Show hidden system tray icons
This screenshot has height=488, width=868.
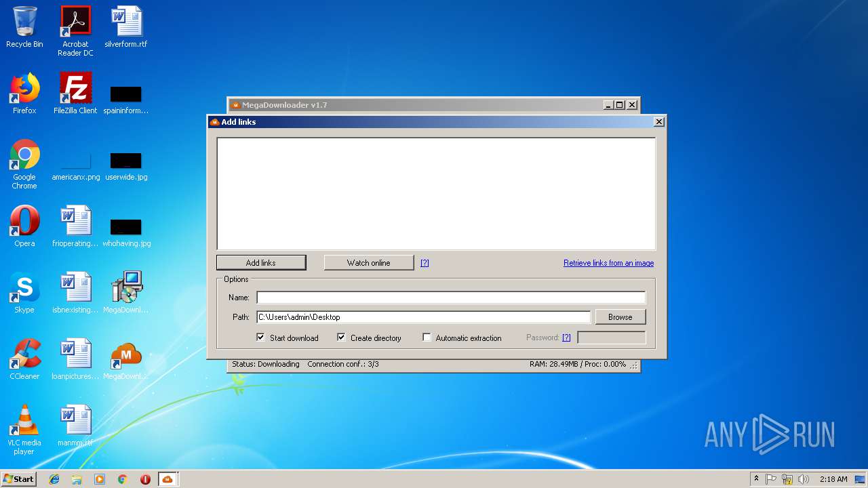[756, 479]
